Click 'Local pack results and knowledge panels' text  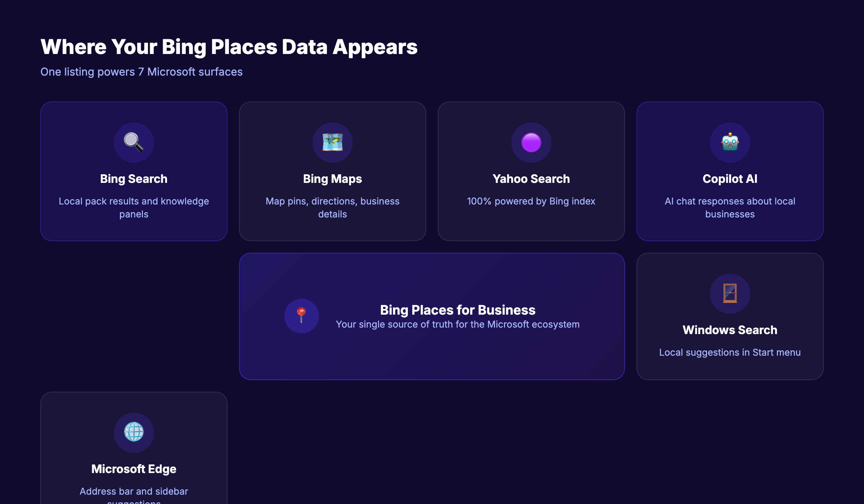tap(134, 207)
